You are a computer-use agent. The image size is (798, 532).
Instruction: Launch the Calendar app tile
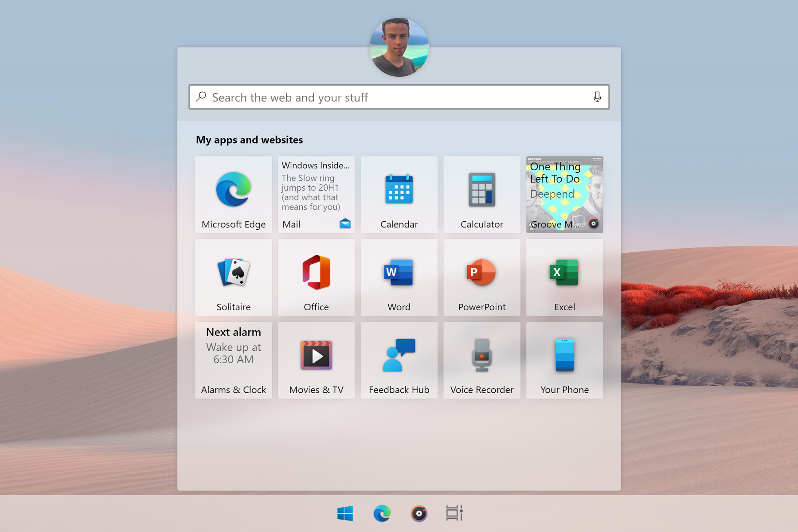(399, 195)
